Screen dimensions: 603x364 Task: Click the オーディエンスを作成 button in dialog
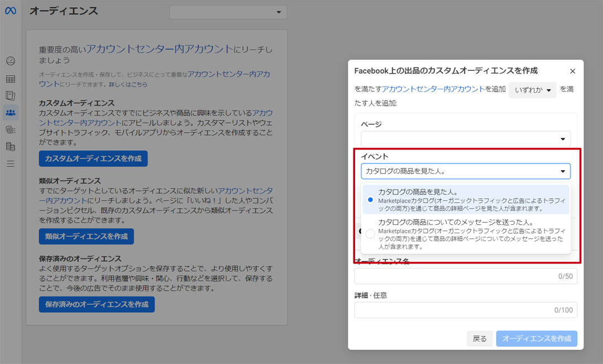click(536, 338)
